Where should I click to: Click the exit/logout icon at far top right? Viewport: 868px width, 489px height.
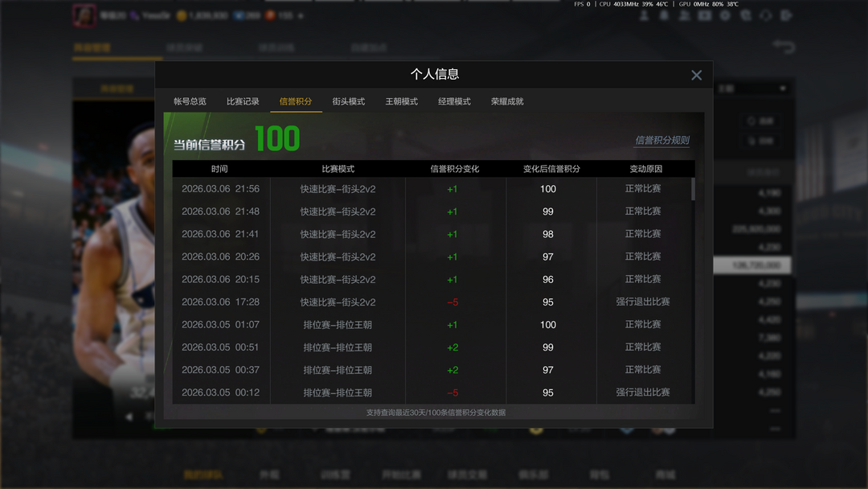[786, 15]
